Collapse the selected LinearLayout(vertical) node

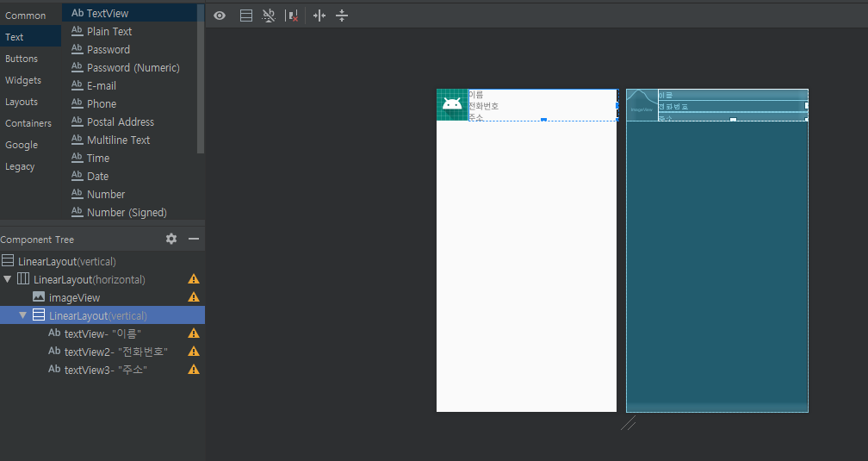click(x=22, y=315)
